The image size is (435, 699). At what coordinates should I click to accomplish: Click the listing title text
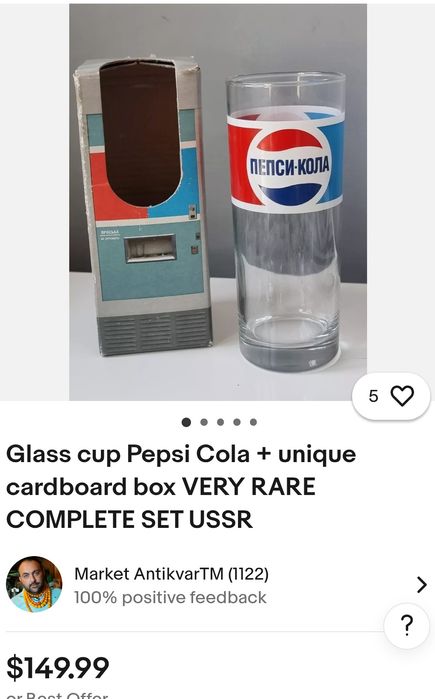point(181,487)
